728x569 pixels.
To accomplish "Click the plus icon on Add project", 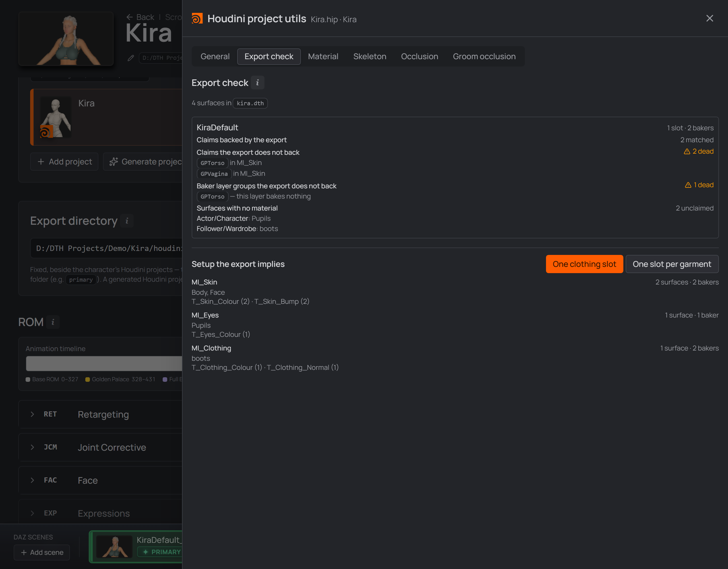I will (41, 162).
